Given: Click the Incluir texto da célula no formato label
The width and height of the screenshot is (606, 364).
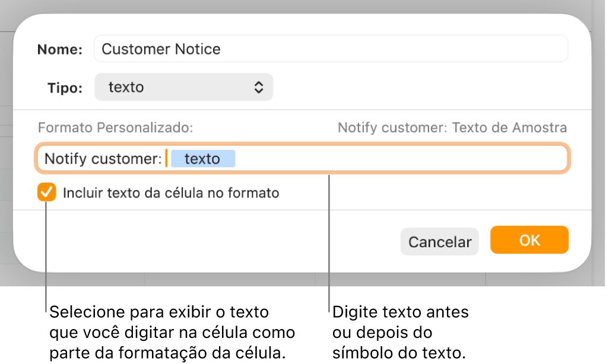Looking at the screenshot, I should [171, 193].
